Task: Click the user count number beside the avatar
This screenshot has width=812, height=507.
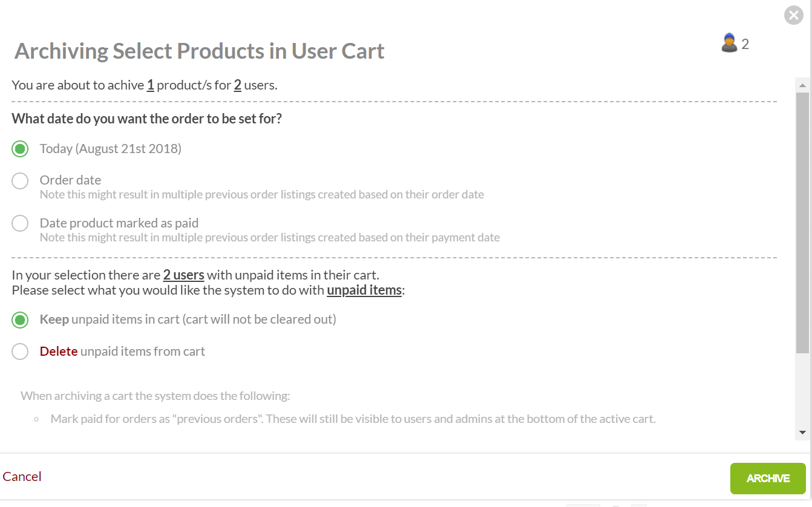Action: [745, 44]
